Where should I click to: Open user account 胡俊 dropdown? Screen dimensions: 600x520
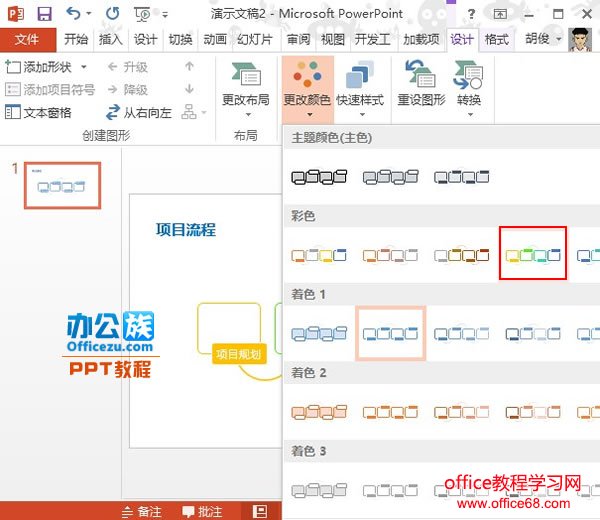(543, 39)
